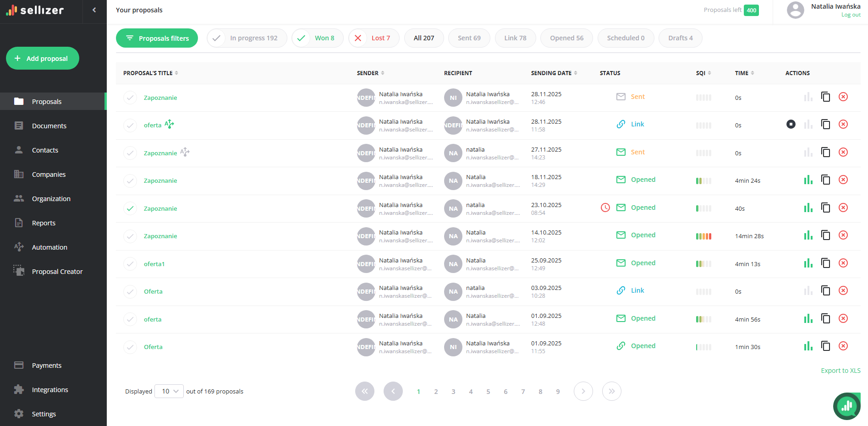Open the chat widget in bottom corner
This screenshot has width=868, height=426.
pos(846,405)
